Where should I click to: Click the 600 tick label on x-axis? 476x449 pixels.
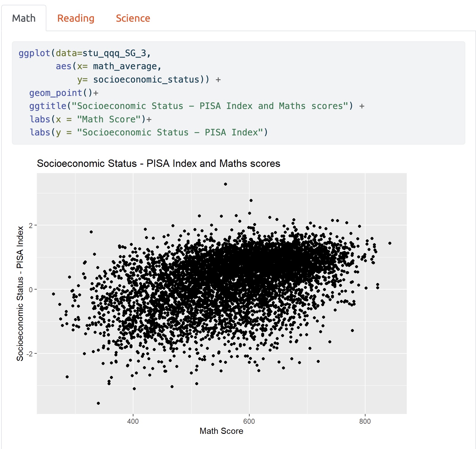click(249, 421)
